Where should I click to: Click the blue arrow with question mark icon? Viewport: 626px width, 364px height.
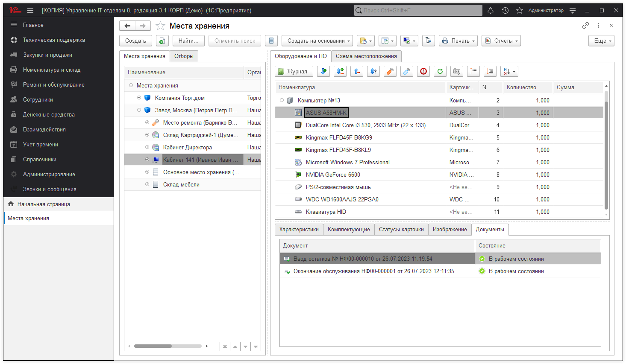[x=373, y=71]
